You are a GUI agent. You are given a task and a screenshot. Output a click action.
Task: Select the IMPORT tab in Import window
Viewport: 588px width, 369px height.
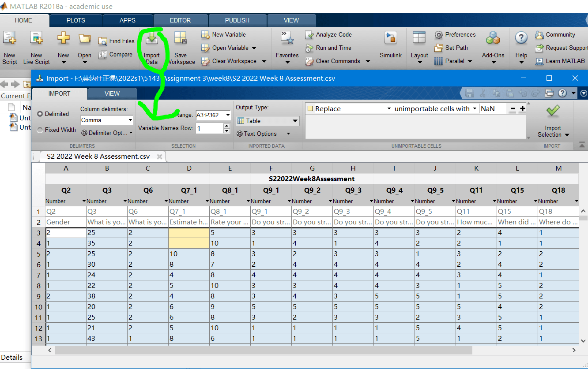pyautogui.click(x=59, y=93)
